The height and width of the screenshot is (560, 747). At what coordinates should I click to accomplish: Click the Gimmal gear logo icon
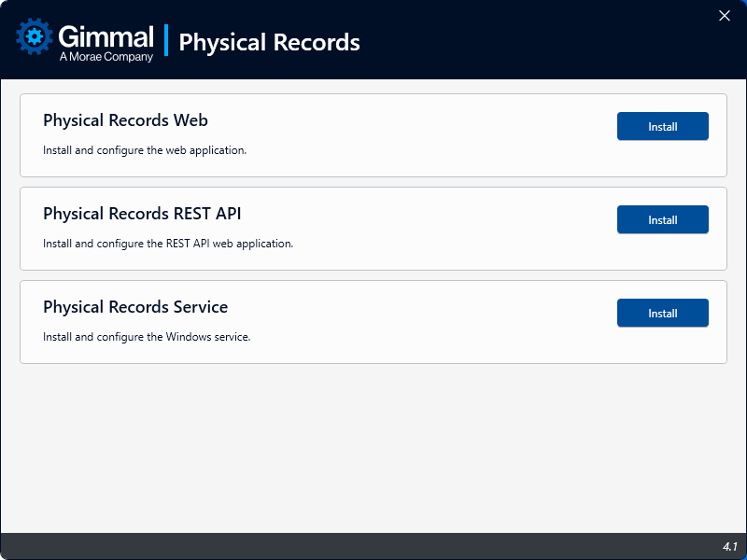click(35, 37)
